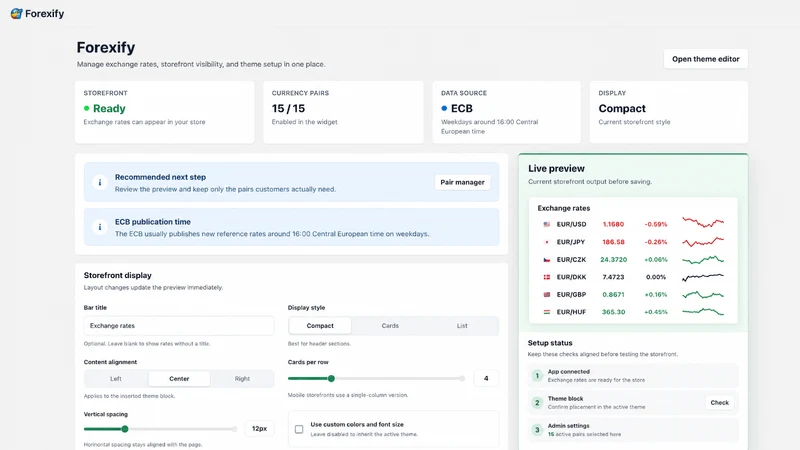Click the Japan flag beside EUR/JPY
This screenshot has height=450, width=800.
[547, 242]
